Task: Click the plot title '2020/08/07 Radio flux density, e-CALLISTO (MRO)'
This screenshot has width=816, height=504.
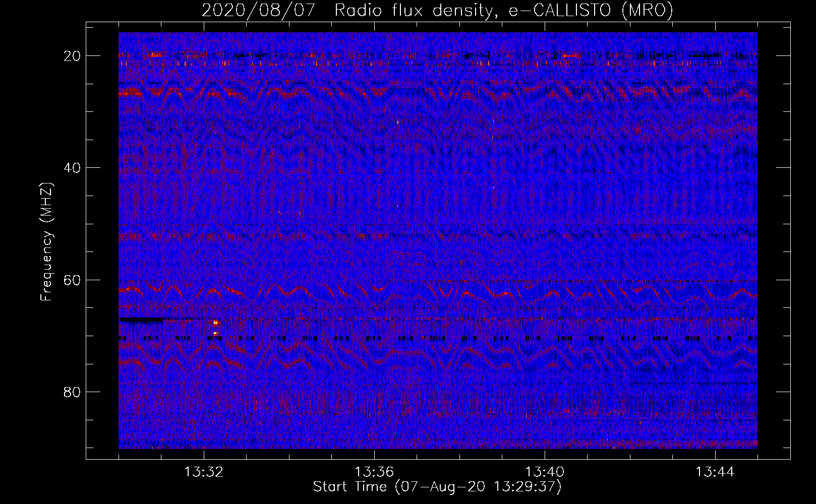Action: coord(437,10)
